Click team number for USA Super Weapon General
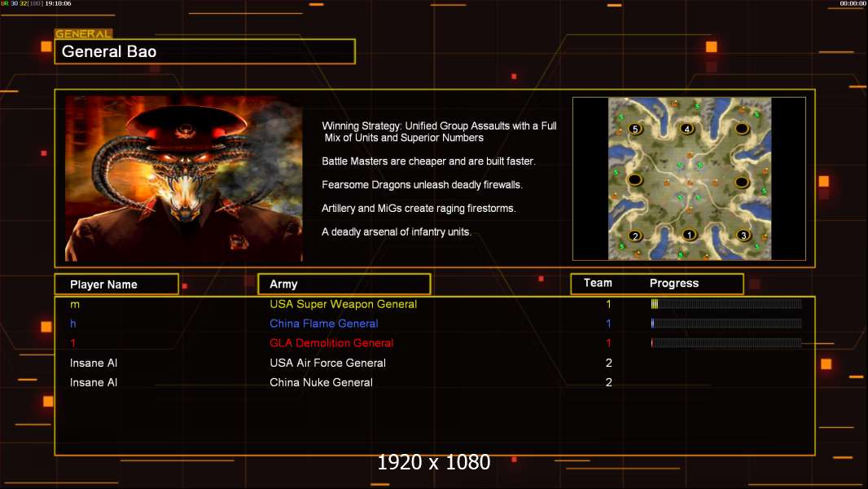868x489 pixels. (608, 304)
